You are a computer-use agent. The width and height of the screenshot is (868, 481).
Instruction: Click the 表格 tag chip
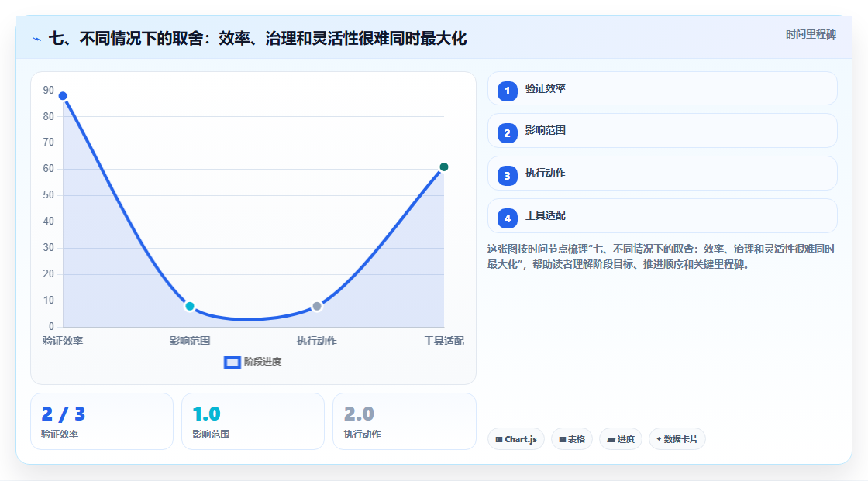572,439
